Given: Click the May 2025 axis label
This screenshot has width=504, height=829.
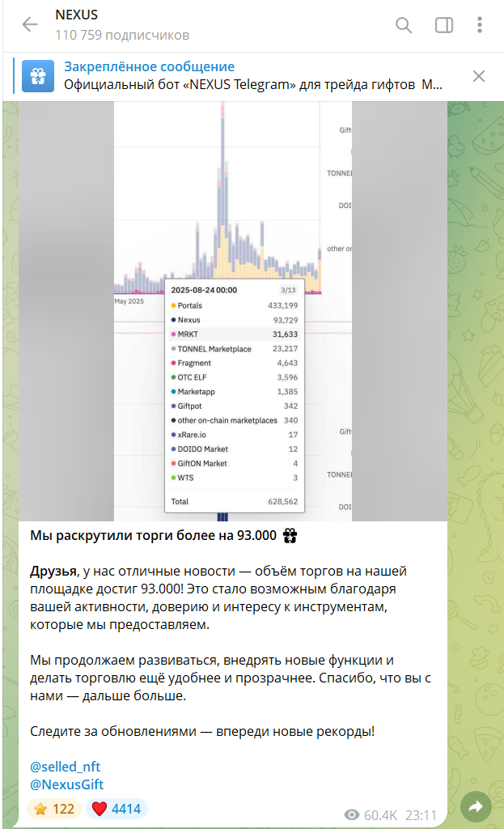Looking at the screenshot, I should 129,301.
